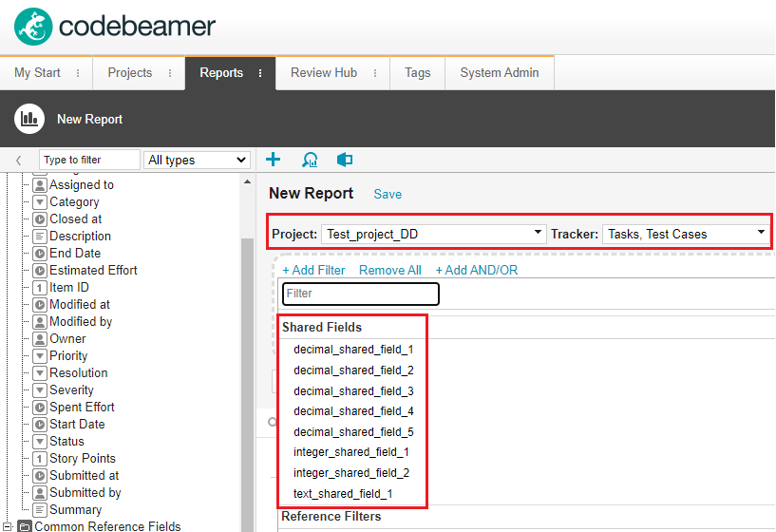This screenshot has height=532, width=776.
Task: Click the Severity choice field icon
Action: [x=40, y=389]
